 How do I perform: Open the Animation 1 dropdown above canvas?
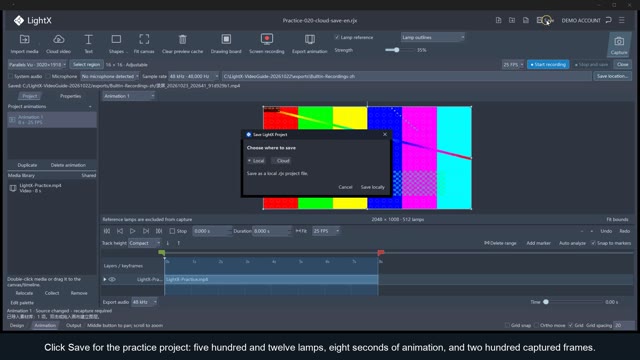(x=129, y=96)
